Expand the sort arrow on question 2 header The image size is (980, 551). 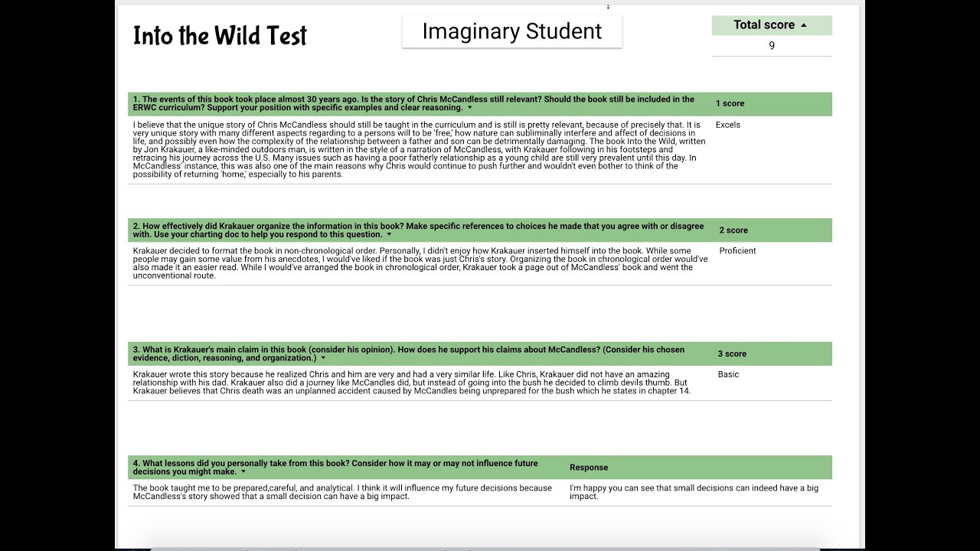pyautogui.click(x=390, y=235)
